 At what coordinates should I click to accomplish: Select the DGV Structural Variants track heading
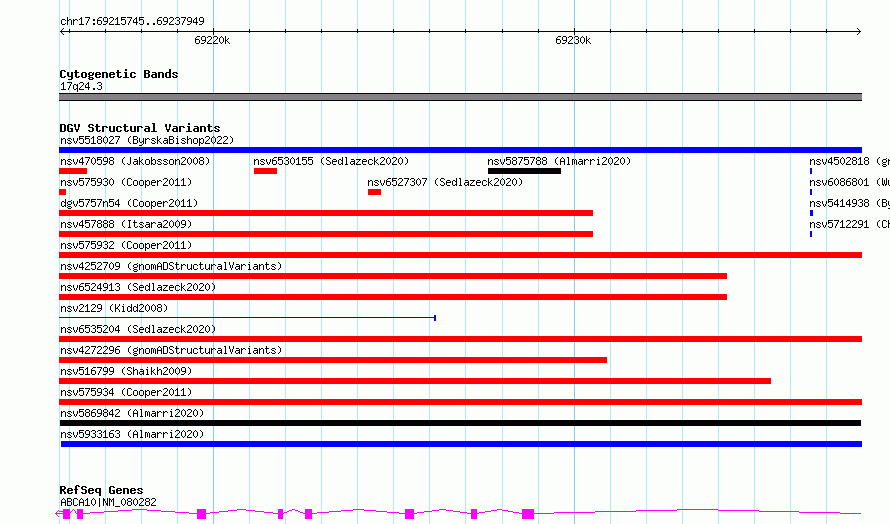click(140, 128)
